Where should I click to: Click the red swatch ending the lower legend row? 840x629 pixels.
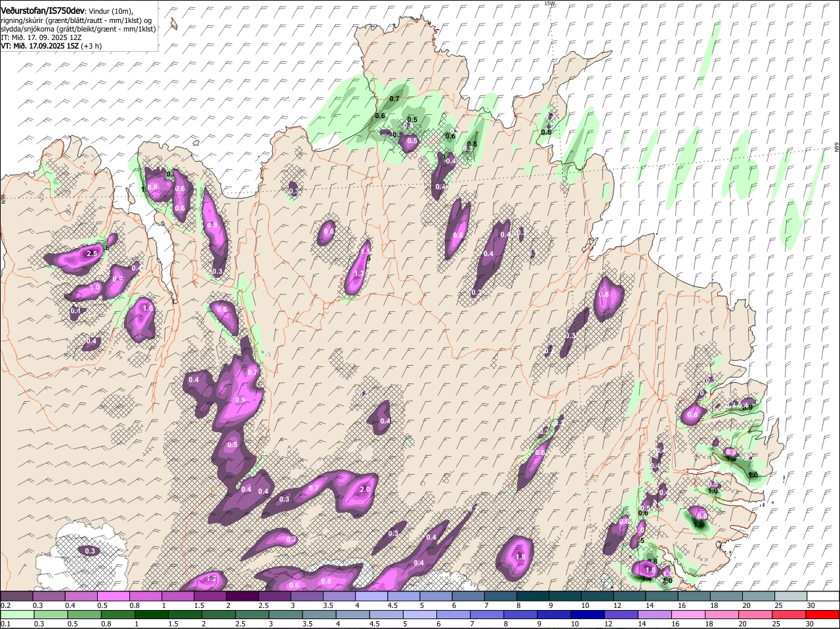(x=824, y=615)
